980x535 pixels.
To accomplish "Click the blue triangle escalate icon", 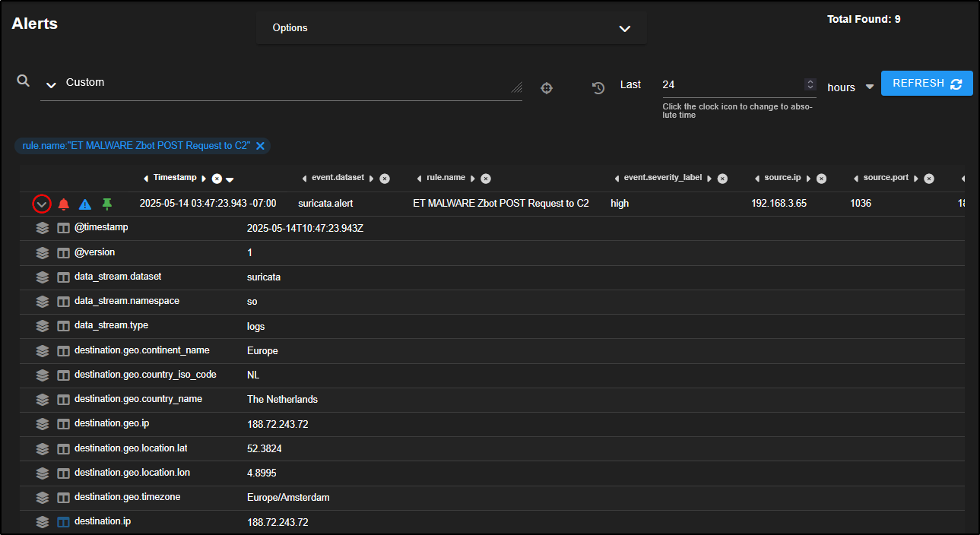I will tap(85, 204).
